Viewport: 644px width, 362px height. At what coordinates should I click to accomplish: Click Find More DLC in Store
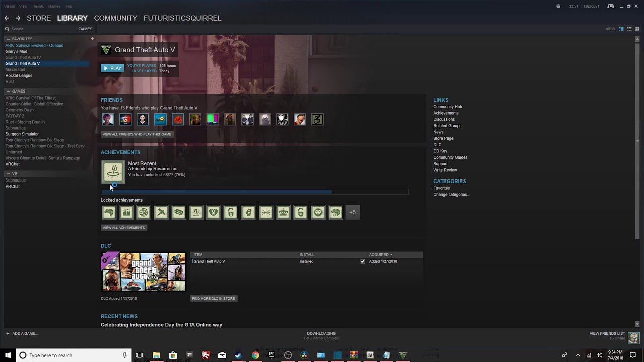[213, 298]
